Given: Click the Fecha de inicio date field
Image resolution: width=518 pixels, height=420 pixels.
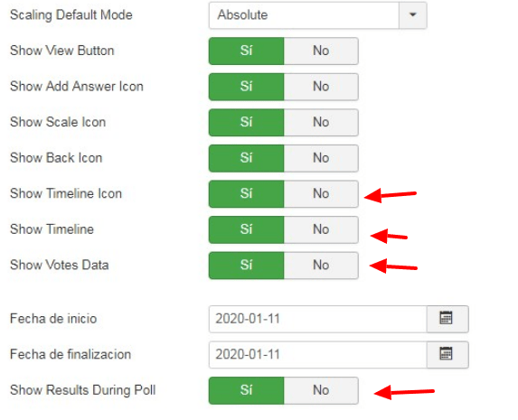Looking at the screenshot, I should [x=318, y=319].
